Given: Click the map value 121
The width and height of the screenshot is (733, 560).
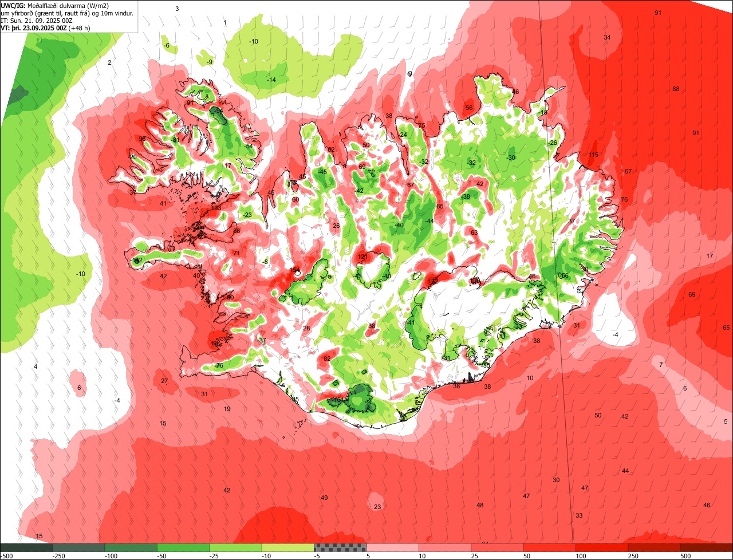Looking at the screenshot, I should (362, 258).
